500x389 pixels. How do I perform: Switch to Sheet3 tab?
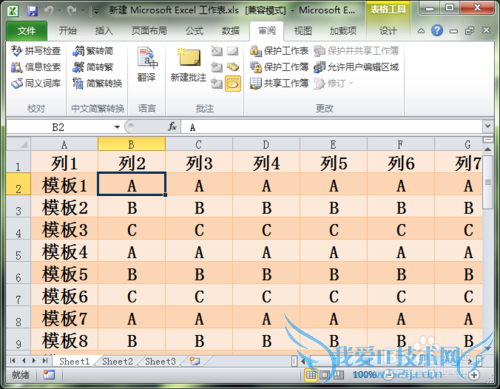coord(160,361)
